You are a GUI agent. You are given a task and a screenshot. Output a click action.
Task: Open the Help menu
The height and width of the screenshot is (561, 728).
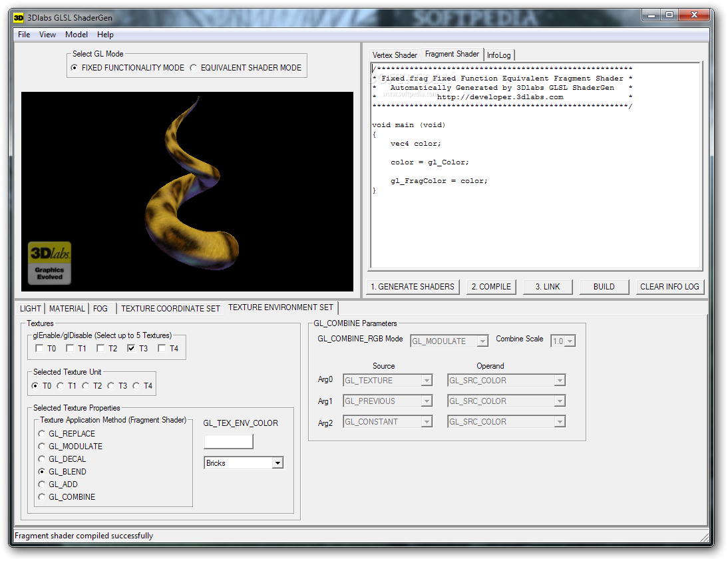(105, 35)
